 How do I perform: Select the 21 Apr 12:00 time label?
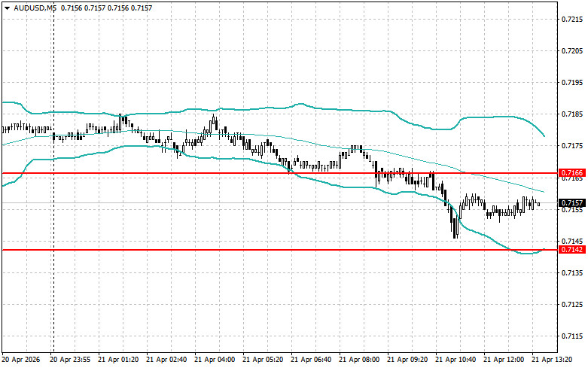[x=504, y=360]
